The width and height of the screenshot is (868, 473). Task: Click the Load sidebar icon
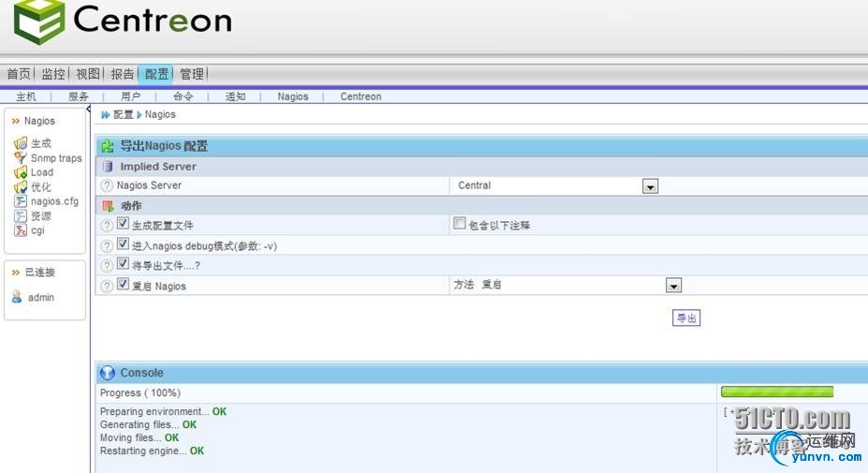click(x=21, y=172)
